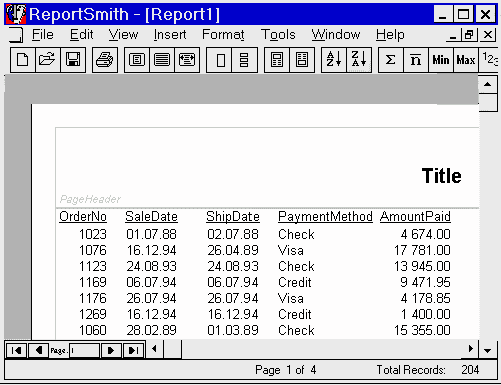Image resolution: width=501 pixels, height=385 pixels.
Task: Save report using the floppy disk icon
Action: pos(73,60)
